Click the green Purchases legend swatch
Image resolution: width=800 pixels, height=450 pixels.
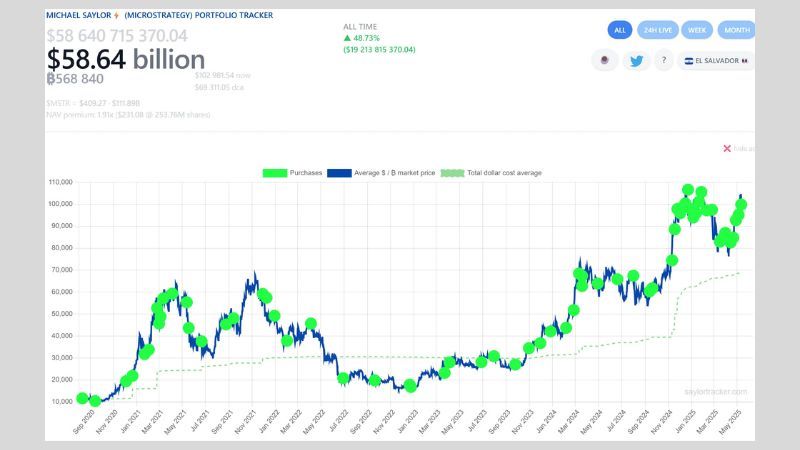[274, 173]
